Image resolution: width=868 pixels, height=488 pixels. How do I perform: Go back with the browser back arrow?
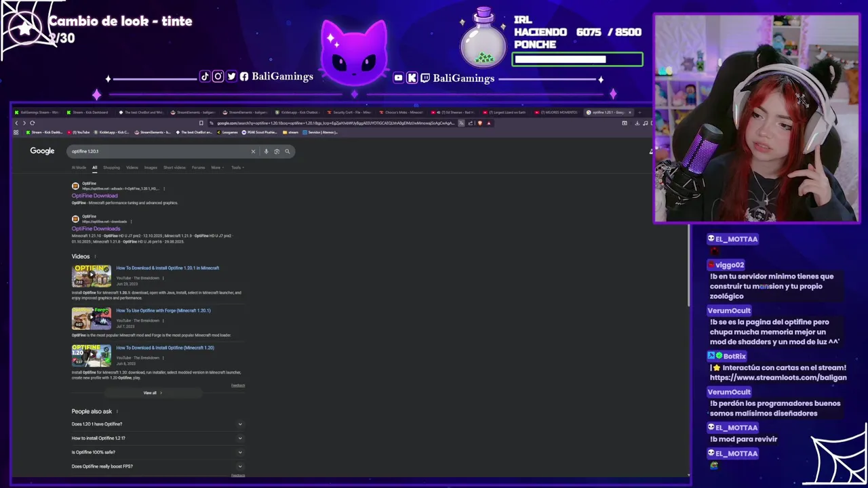pyautogui.click(x=16, y=123)
